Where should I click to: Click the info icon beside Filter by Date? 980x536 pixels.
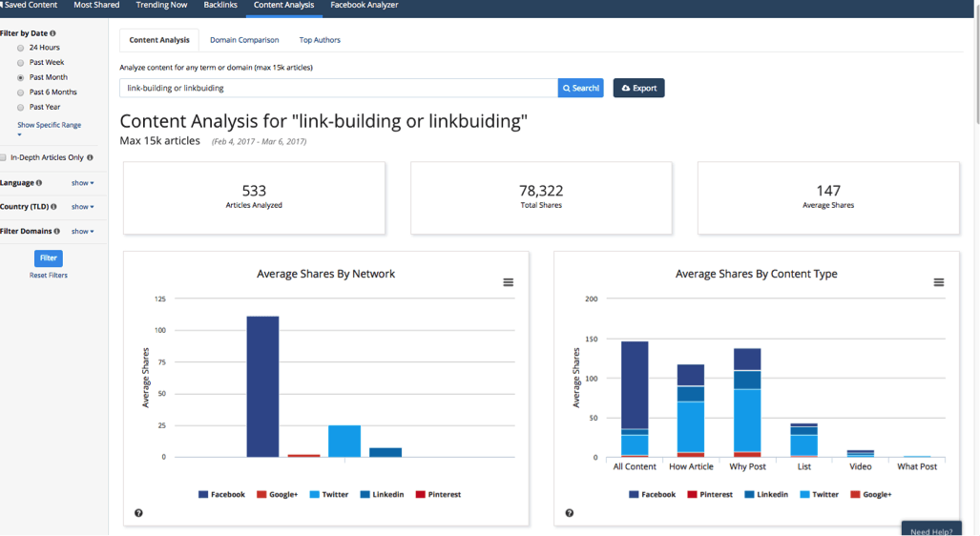(52, 33)
